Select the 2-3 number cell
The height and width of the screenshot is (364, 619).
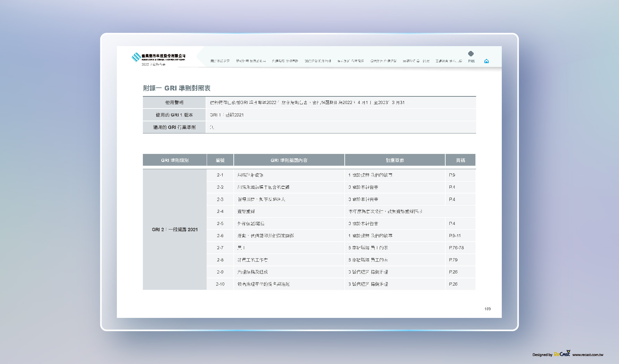point(220,199)
